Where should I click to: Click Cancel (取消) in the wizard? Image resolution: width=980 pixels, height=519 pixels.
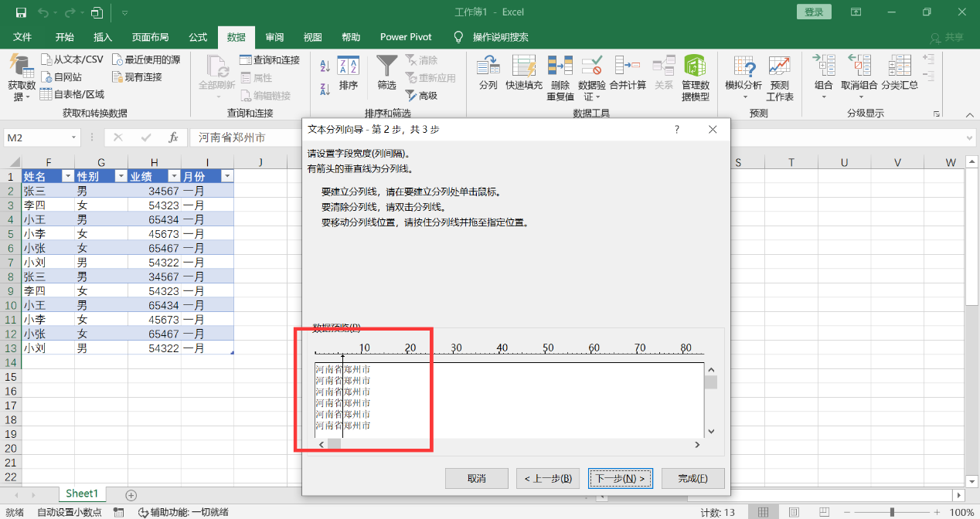477,478
